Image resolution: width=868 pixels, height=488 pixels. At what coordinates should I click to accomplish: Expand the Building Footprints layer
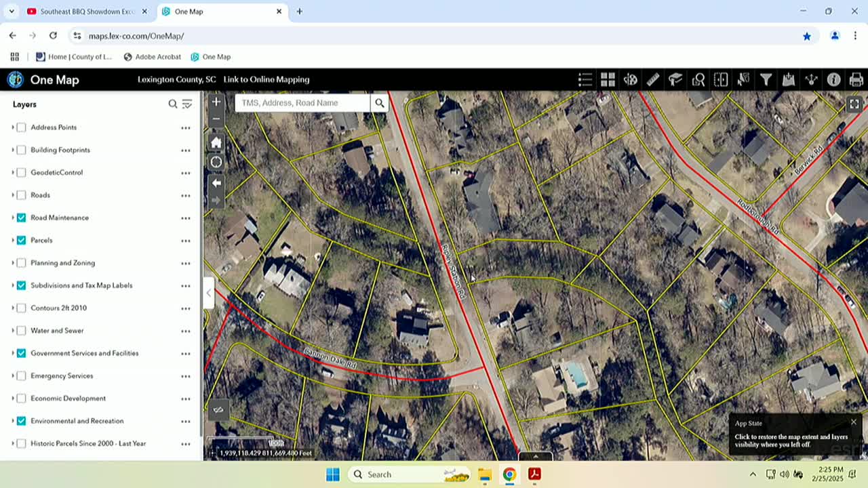13,150
